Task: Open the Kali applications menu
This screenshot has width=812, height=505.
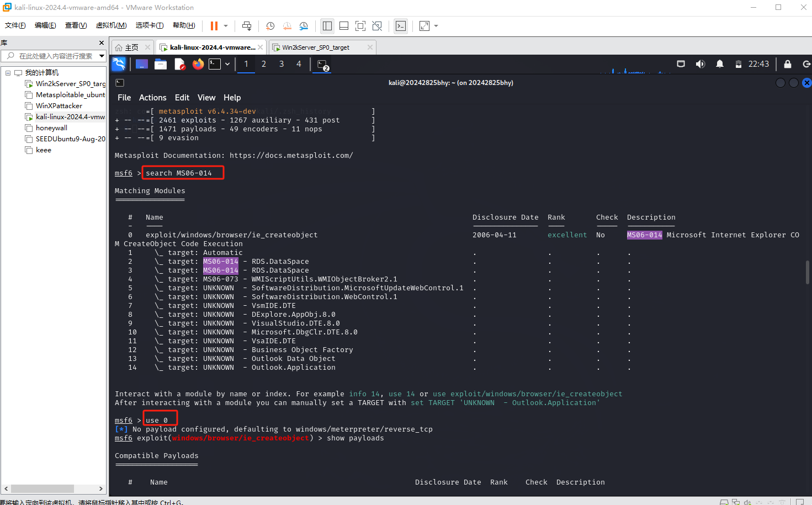Action: (x=119, y=64)
